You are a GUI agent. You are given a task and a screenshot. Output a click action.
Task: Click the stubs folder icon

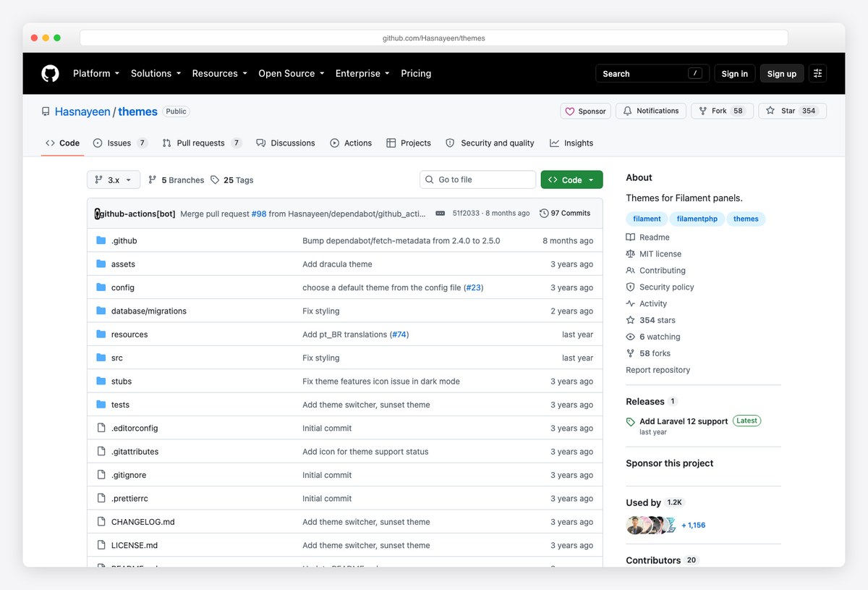tap(101, 381)
